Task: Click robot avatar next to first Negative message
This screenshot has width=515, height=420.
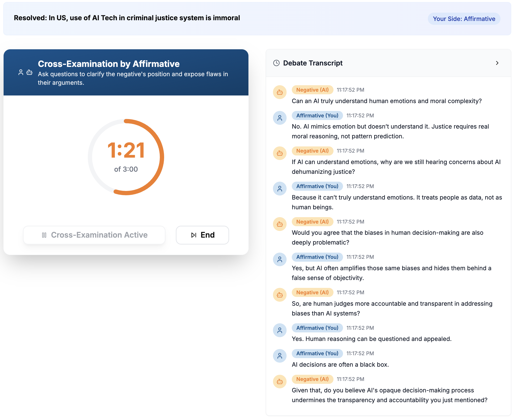Action: [x=280, y=92]
